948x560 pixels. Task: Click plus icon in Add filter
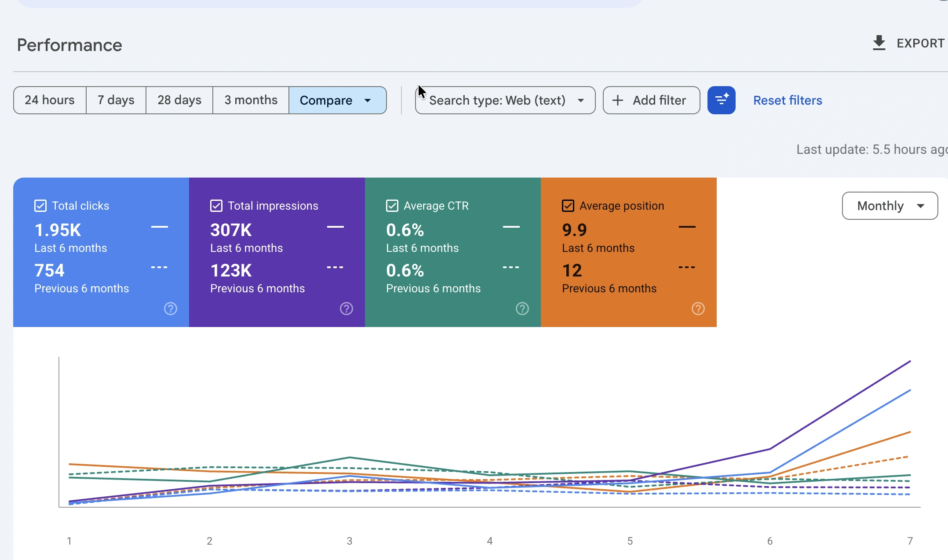point(618,100)
